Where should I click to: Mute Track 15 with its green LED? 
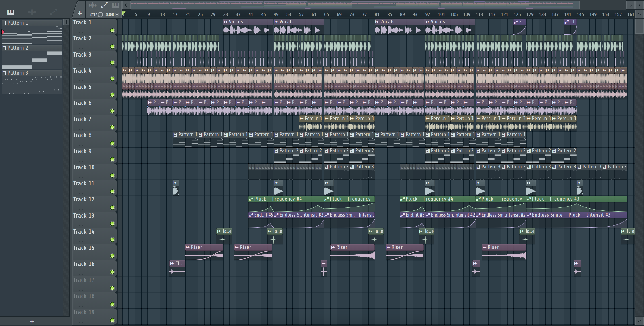coord(112,256)
